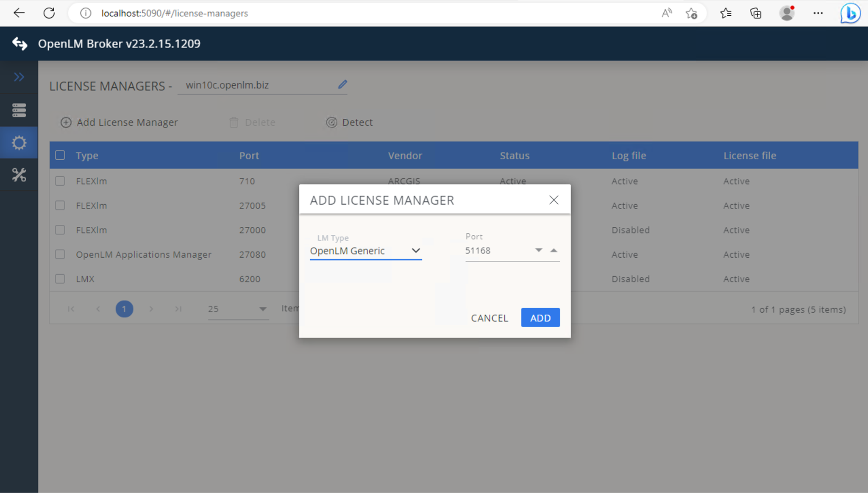Increment the port using the up arrow

[554, 250]
